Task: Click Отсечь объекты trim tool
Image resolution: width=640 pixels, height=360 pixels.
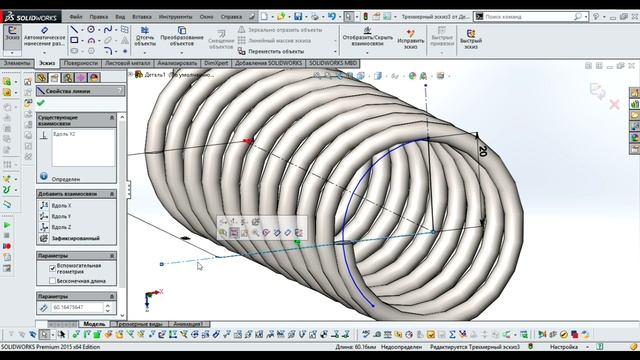Action: point(145,36)
